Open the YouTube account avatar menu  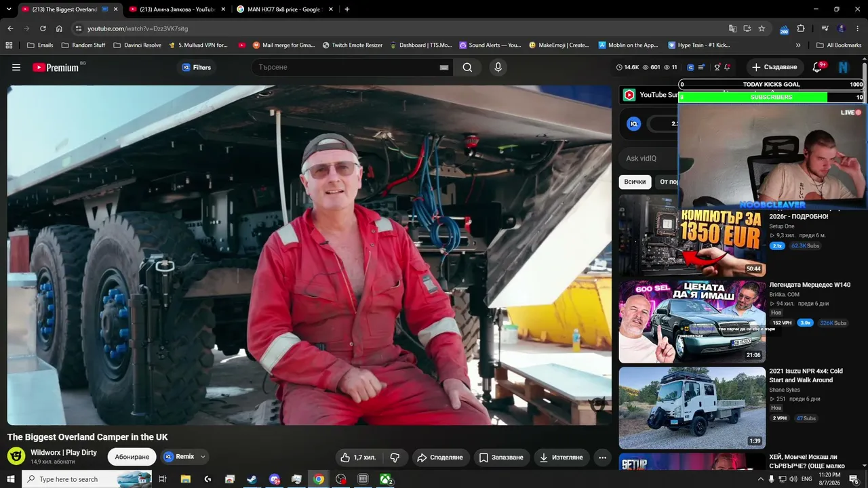(x=844, y=67)
